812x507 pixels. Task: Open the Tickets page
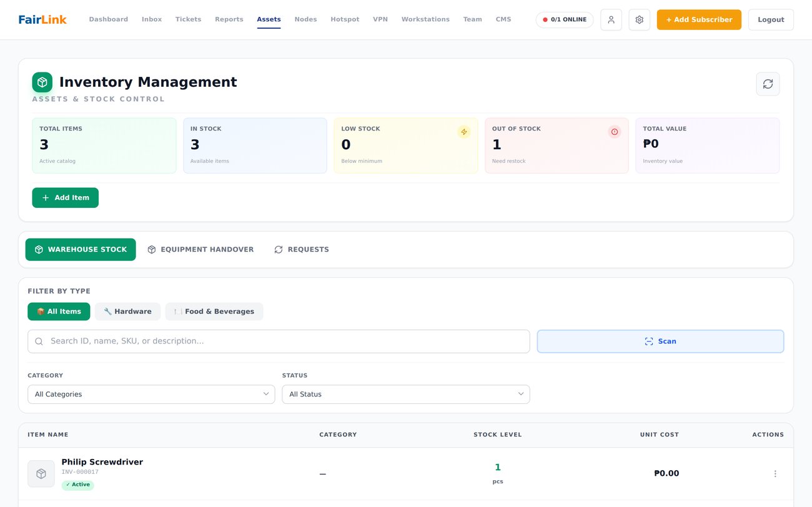(x=188, y=19)
